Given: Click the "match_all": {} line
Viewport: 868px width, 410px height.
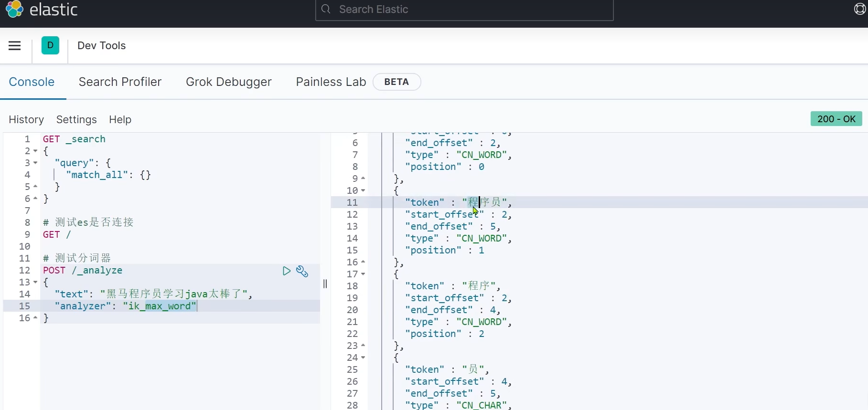Looking at the screenshot, I should tap(108, 175).
